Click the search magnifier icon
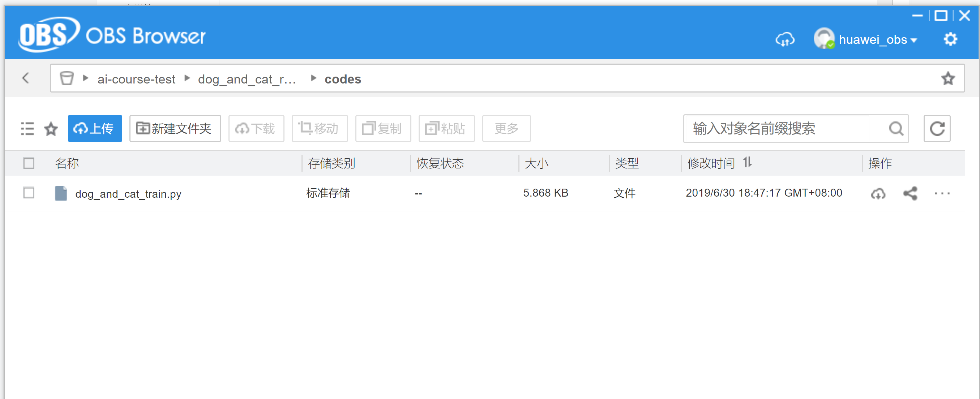The image size is (980, 399). 896,129
